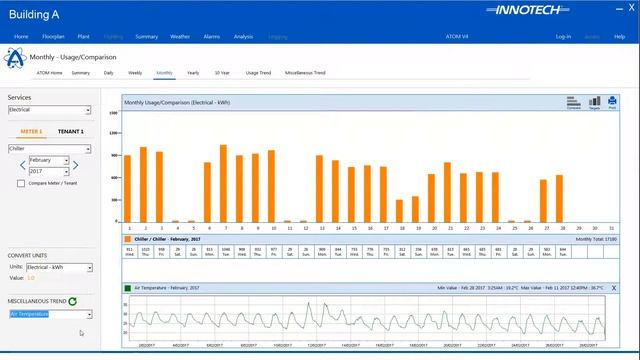Switch to the METER 1 tab
Image resolution: width=640 pixels, height=360 pixels.
click(x=31, y=131)
